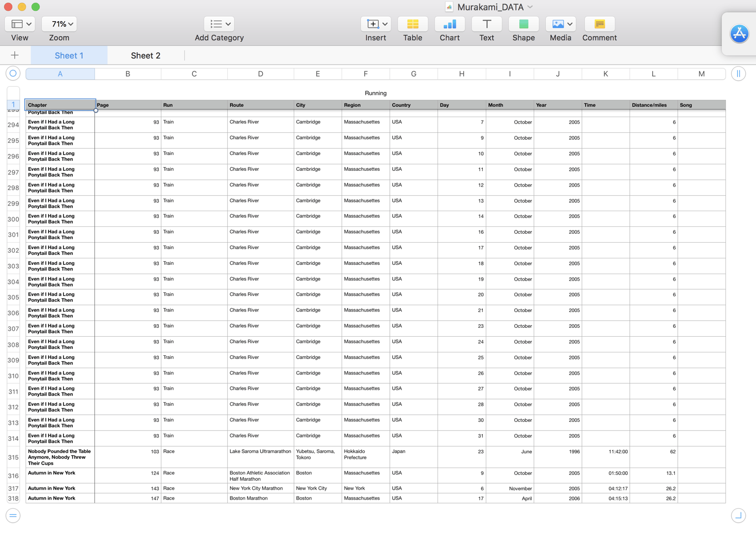Click the add-row handle at bottom left
This screenshot has width=756, height=533.
tap(13, 515)
